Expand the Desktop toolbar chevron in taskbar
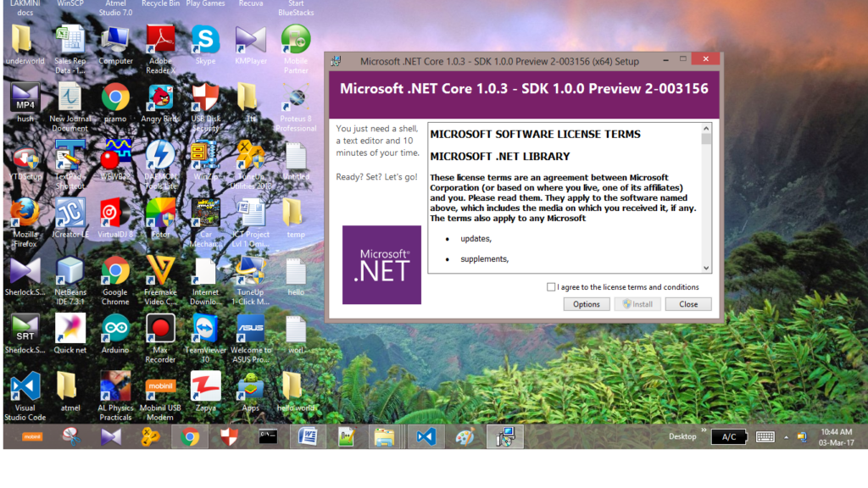The width and height of the screenshot is (868, 488). (704, 430)
